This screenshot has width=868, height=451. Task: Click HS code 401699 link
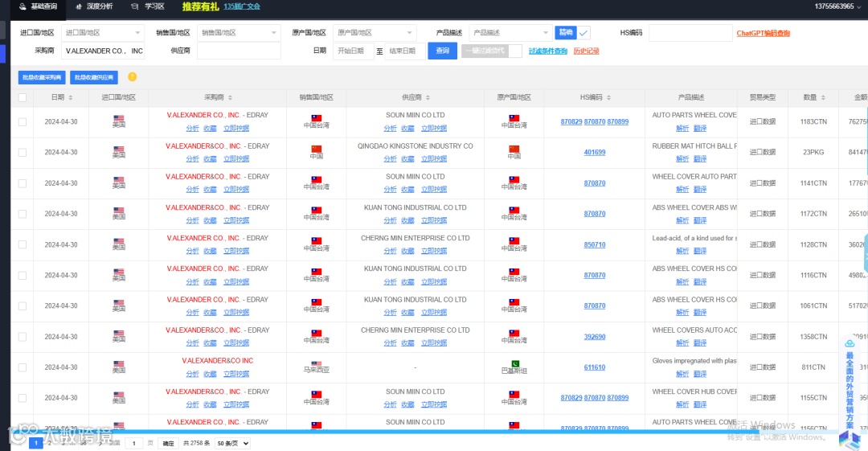(x=595, y=153)
